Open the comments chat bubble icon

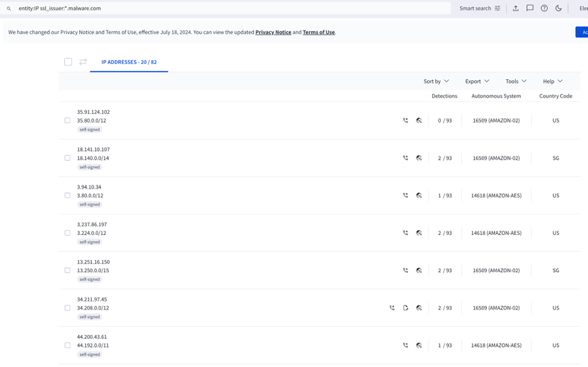[530, 8]
